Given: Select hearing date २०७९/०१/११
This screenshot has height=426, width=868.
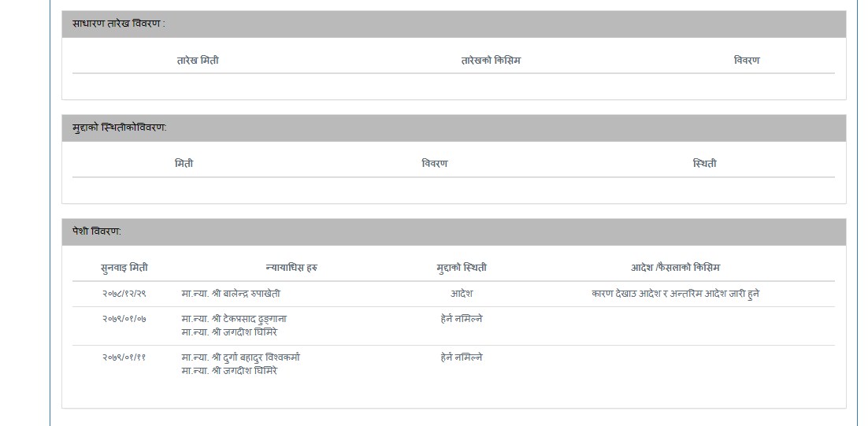Looking at the screenshot, I should [124, 357].
